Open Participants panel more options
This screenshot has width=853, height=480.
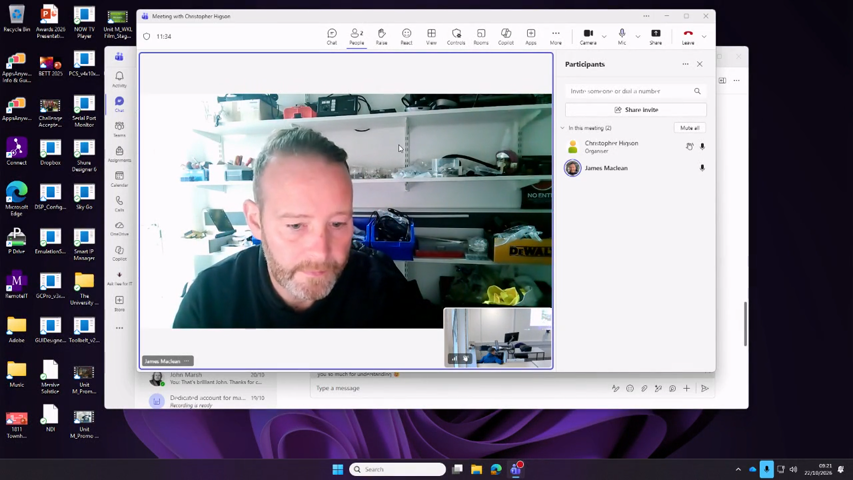[685, 64]
